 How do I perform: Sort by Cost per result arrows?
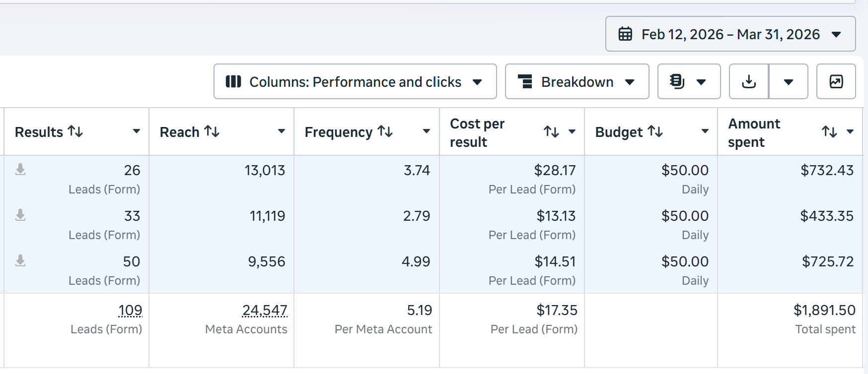pyautogui.click(x=551, y=131)
